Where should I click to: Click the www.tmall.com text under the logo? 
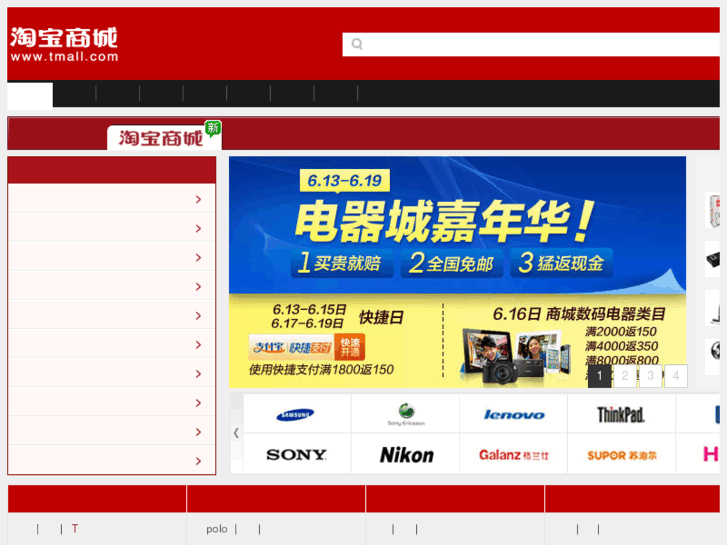(64, 57)
